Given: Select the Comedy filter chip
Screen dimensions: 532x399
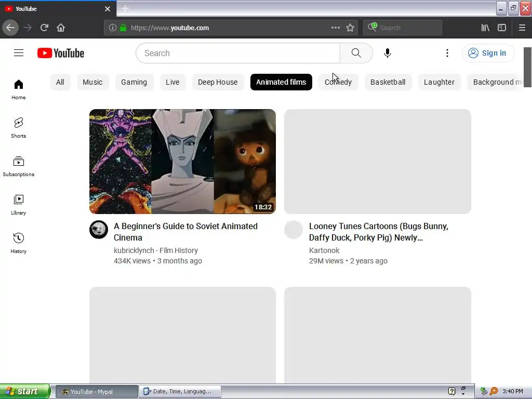Looking at the screenshot, I should pos(338,82).
